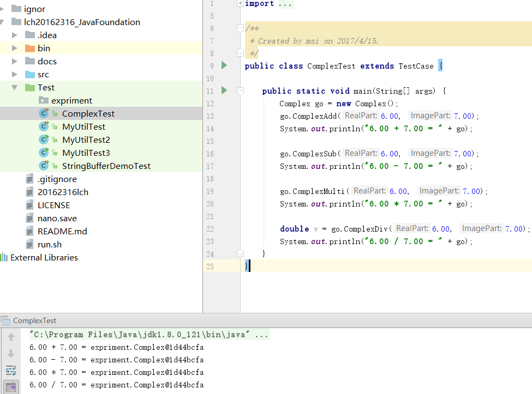Click the run.sh file icon

pos(29,245)
